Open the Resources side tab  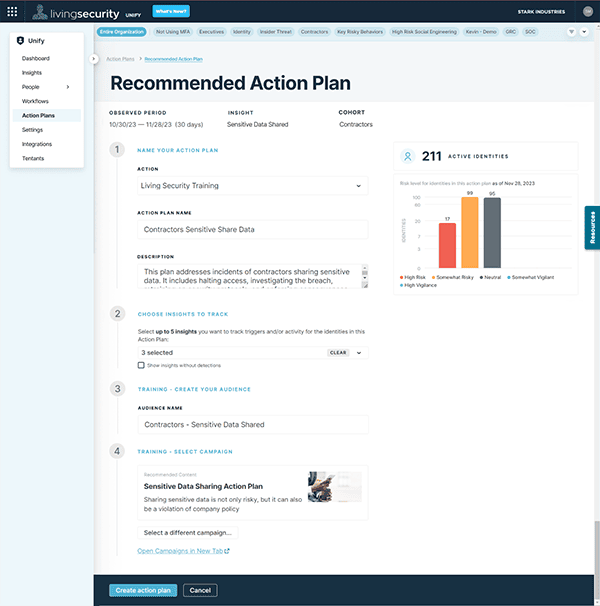coord(592,228)
